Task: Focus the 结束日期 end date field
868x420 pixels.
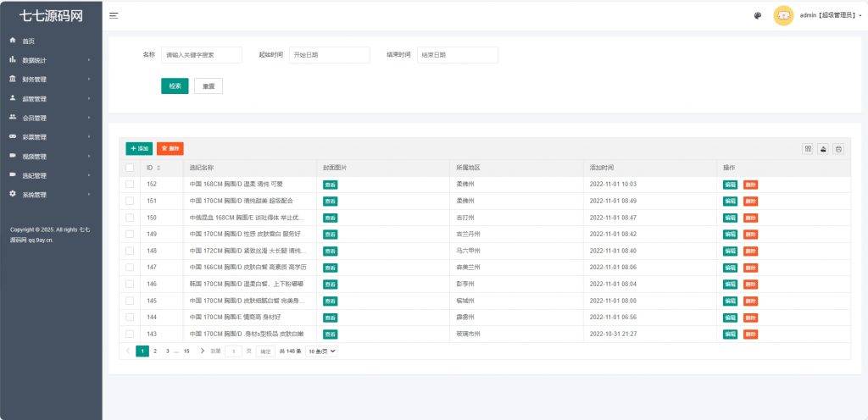Action: click(457, 55)
